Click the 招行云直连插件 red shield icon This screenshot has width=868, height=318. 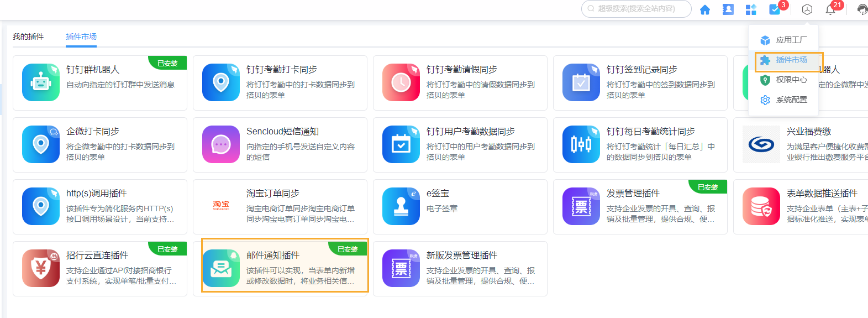[41, 268]
